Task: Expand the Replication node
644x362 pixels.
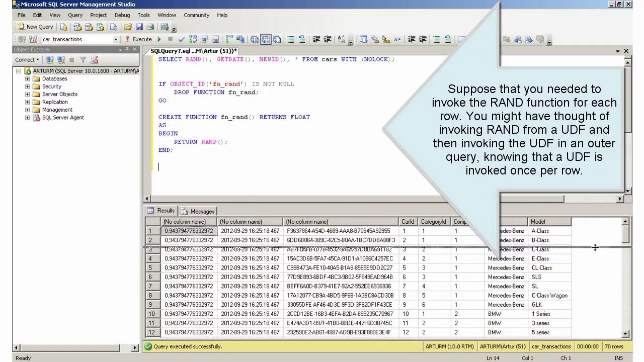Action: (27, 102)
